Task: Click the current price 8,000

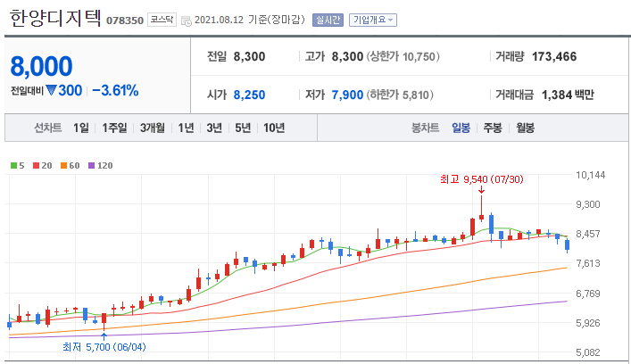Action: pos(41,66)
